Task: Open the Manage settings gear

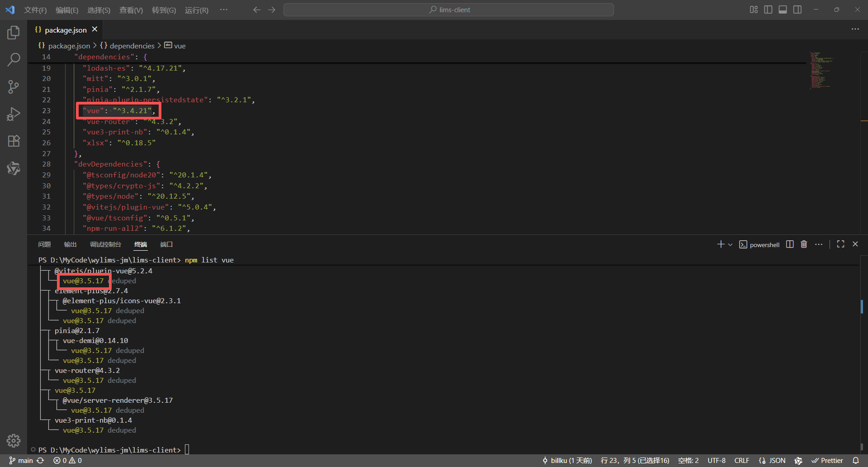Action: (x=14, y=440)
